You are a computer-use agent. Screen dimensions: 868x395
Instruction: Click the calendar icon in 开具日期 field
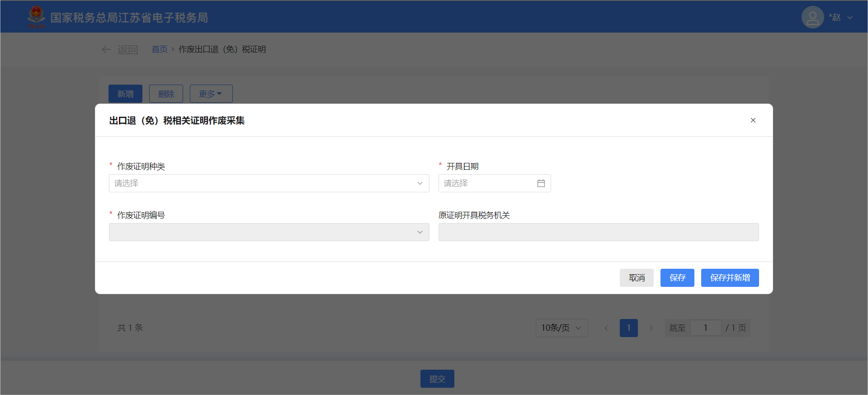tap(541, 183)
